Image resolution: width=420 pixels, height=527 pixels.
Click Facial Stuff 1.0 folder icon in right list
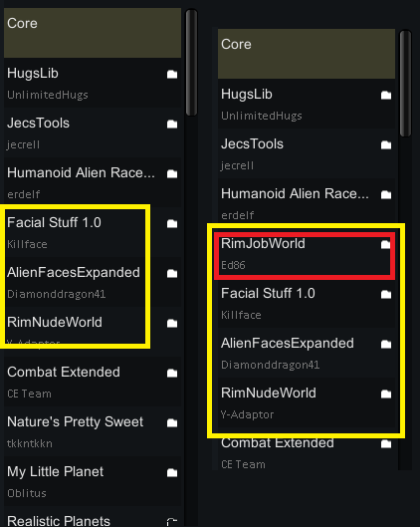coord(386,295)
